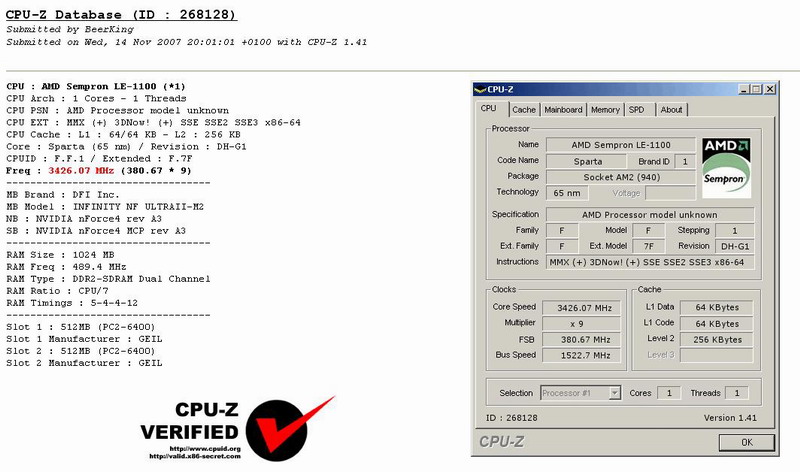Minimize the CPU-Z window
800x472 pixels.
[744, 89]
